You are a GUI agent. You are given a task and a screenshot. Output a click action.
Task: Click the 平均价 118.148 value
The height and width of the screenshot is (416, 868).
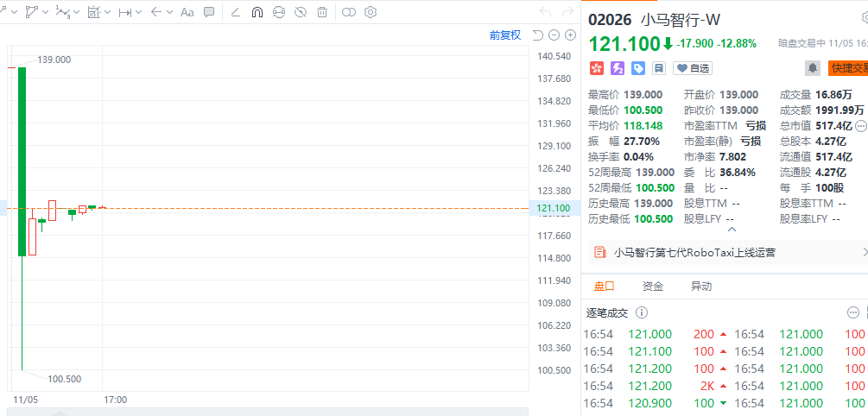coord(643,125)
